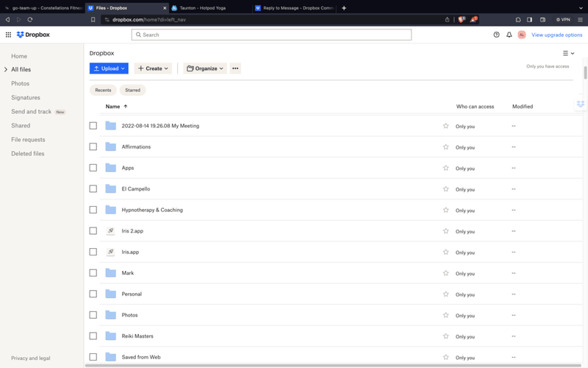Image resolution: width=588 pixels, height=368 pixels.
Task: Open File requests in sidebar
Action: tap(28, 140)
